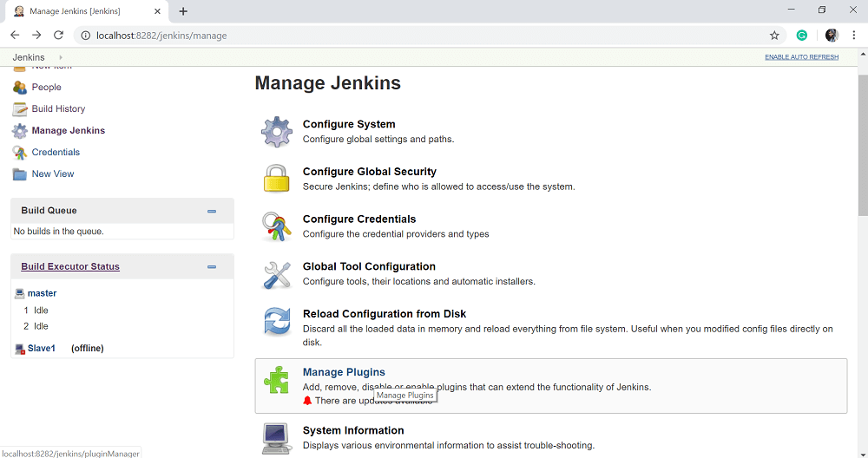Click the Manage Jenkins page heading
Image resolution: width=868 pixels, height=458 pixels.
point(328,83)
